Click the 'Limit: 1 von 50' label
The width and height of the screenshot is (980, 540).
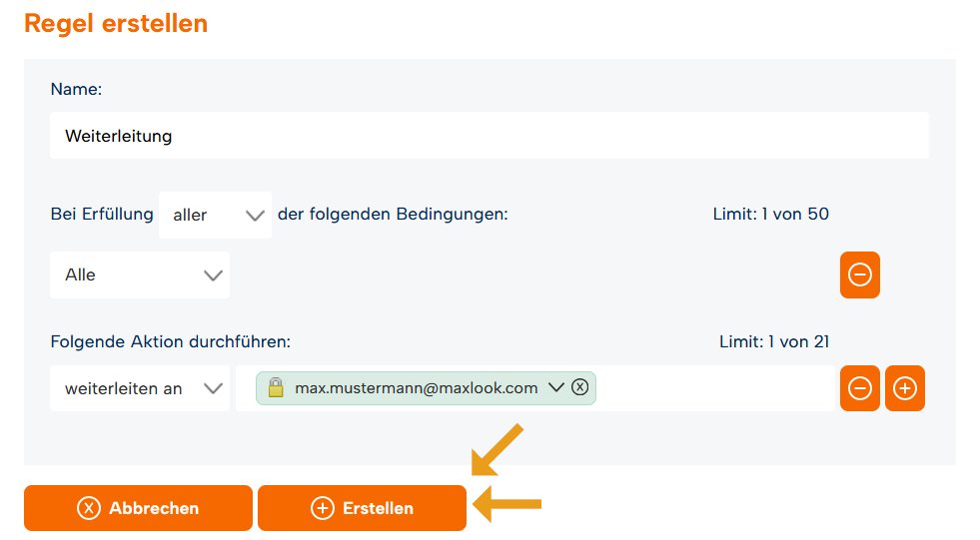pos(770,215)
